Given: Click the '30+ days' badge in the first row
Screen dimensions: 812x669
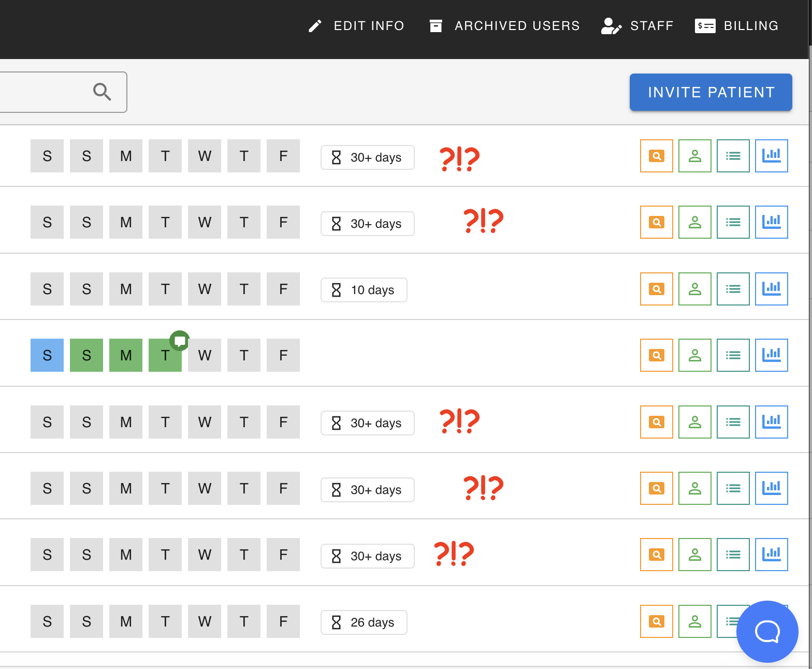Looking at the screenshot, I should coord(368,157).
